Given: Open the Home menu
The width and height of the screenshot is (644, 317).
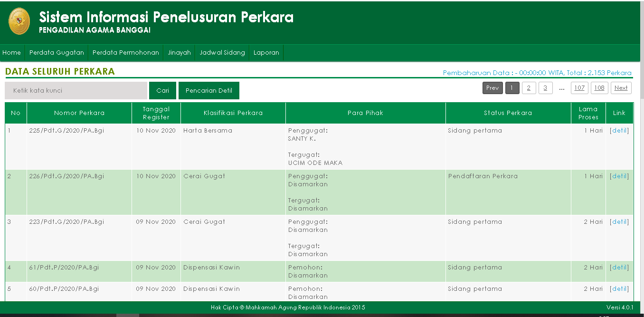Looking at the screenshot, I should coord(12,53).
